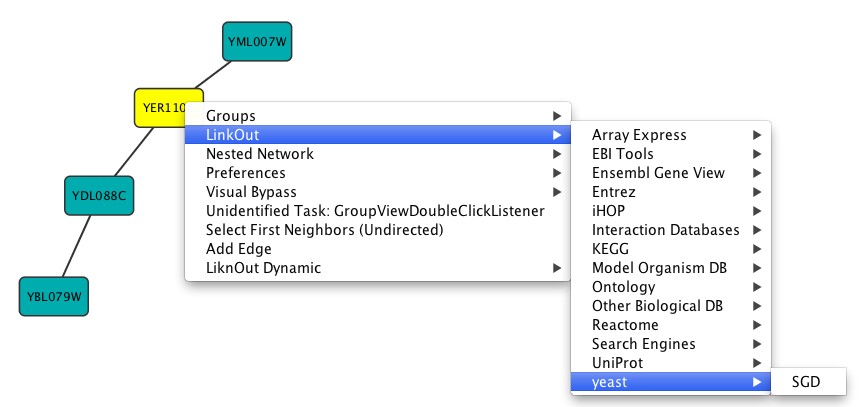This screenshot has width=861, height=407.
Task: Click Add Edge in context menu
Action: coord(238,249)
